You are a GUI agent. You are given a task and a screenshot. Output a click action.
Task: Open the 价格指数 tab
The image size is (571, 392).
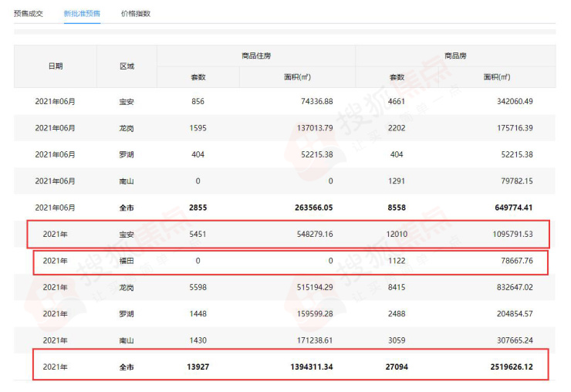(x=136, y=13)
